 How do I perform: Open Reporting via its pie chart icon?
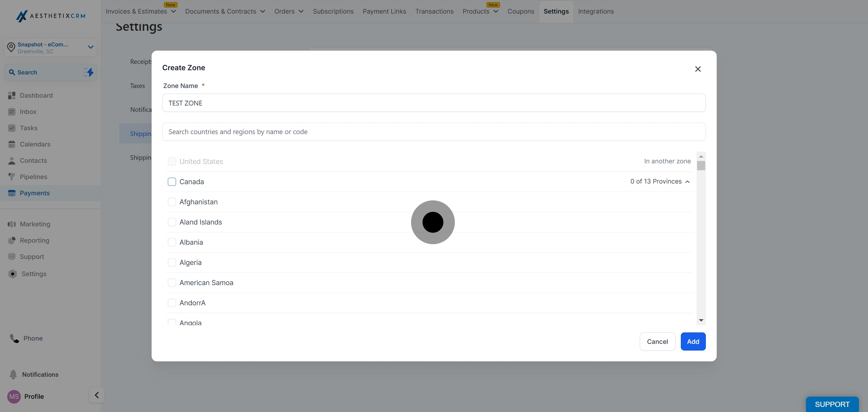click(x=12, y=240)
